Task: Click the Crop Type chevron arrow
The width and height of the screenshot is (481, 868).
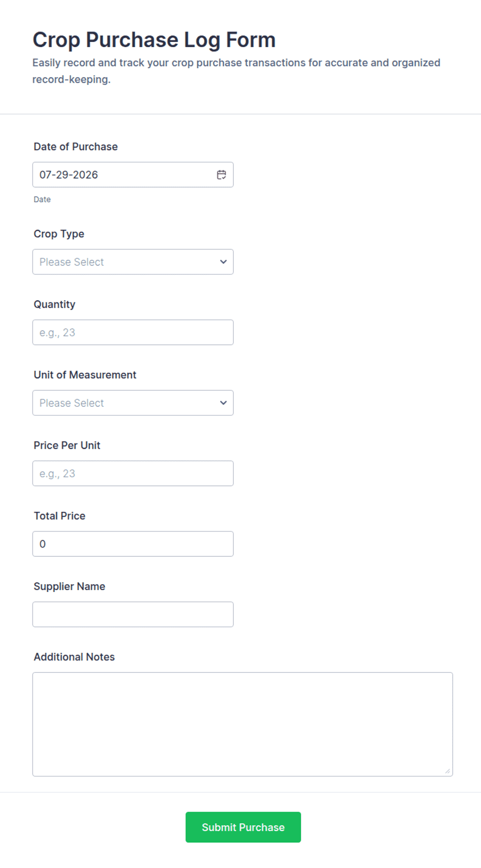Action: (223, 262)
